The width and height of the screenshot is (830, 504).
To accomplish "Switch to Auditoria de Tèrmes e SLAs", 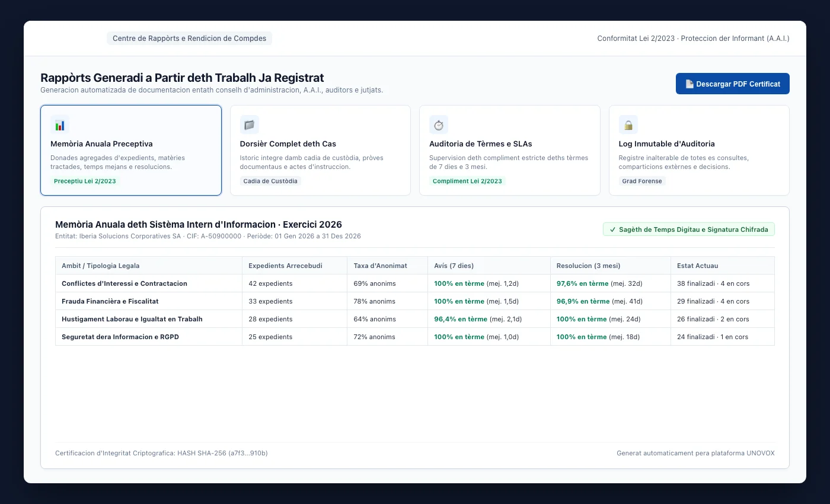I will click(510, 151).
